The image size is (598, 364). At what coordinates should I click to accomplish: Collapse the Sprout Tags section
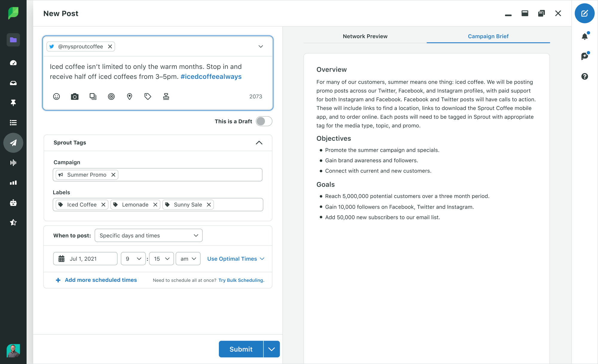(259, 143)
